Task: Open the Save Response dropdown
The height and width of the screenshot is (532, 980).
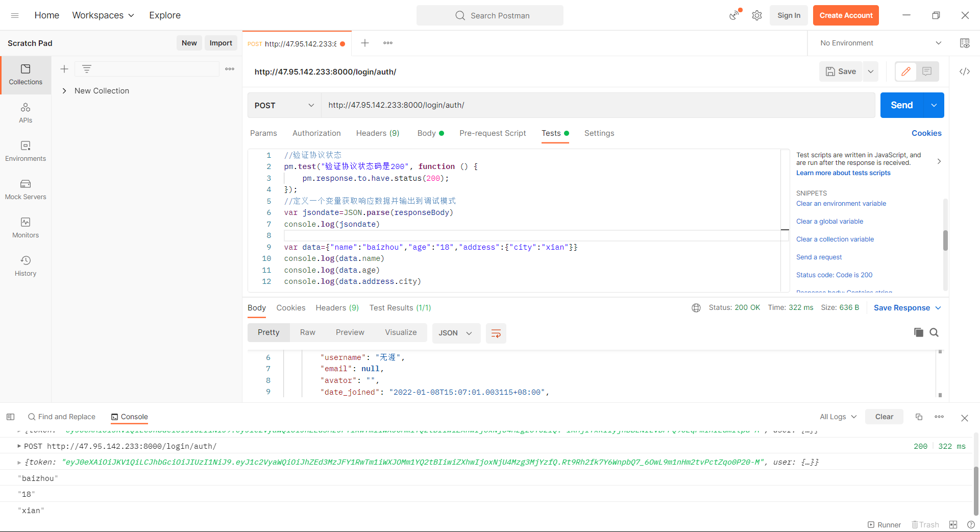Action: (907, 308)
